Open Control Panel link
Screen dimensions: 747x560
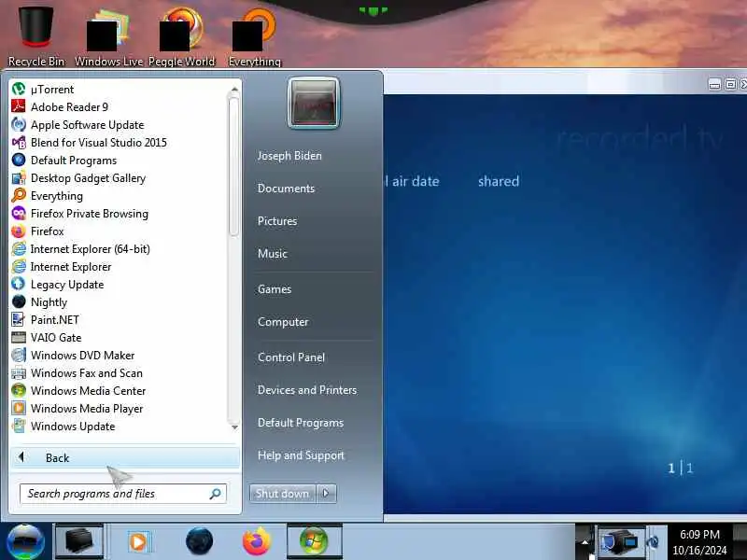[291, 357]
